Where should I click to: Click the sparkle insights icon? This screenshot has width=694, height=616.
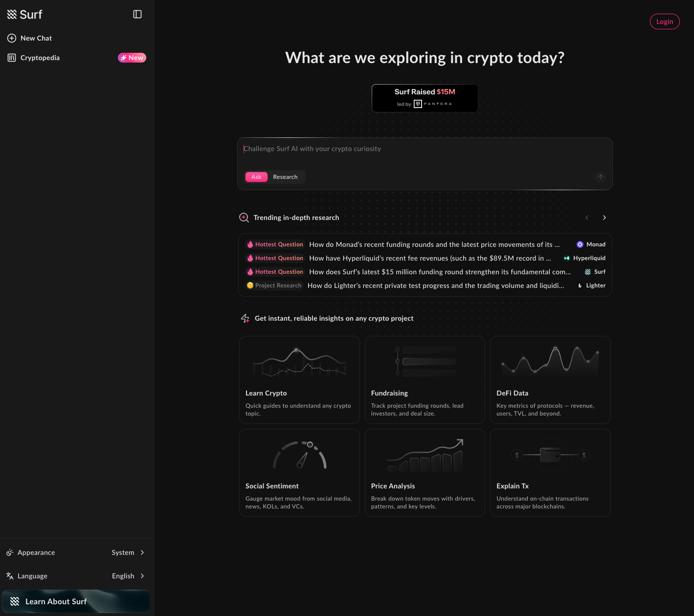[246, 318]
